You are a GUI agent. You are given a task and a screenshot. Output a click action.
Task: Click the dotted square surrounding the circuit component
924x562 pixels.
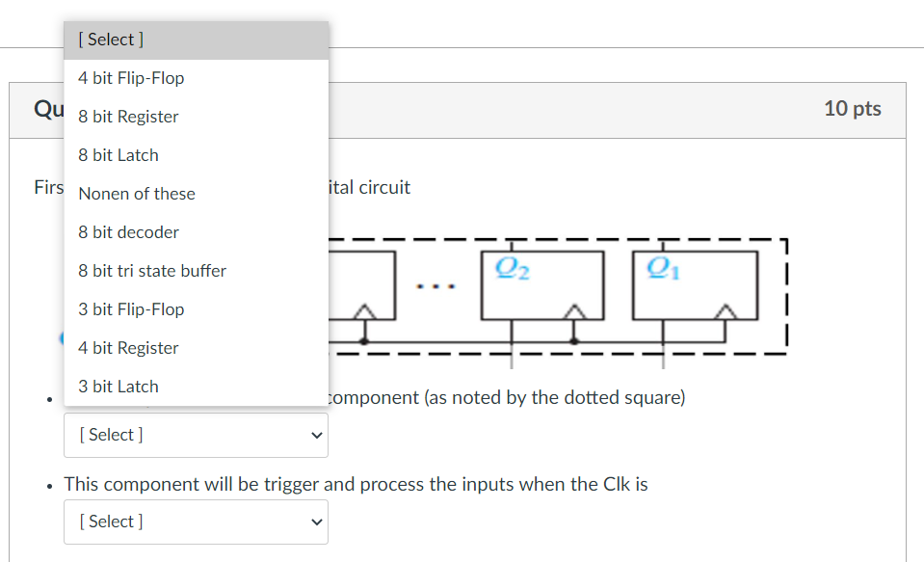point(787,294)
